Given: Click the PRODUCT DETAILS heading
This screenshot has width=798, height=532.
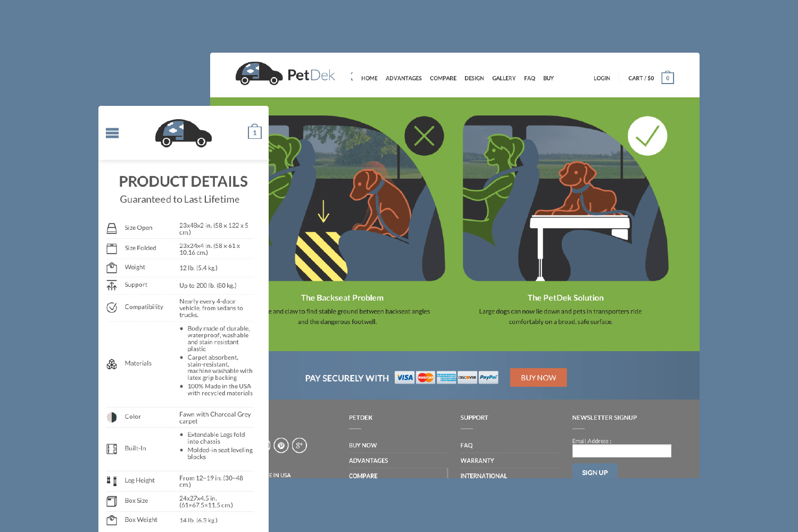Looking at the screenshot, I should point(184,181).
